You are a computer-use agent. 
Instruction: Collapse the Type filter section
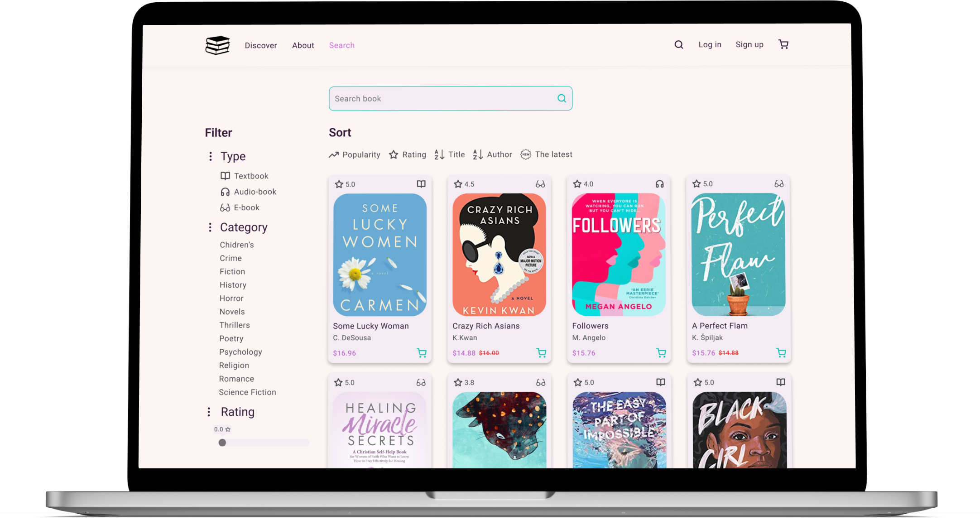click(x=210, y=156)
